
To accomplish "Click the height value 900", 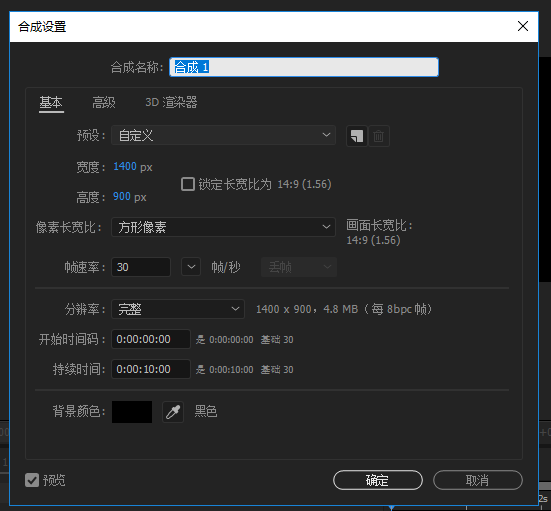I will 122,196.
